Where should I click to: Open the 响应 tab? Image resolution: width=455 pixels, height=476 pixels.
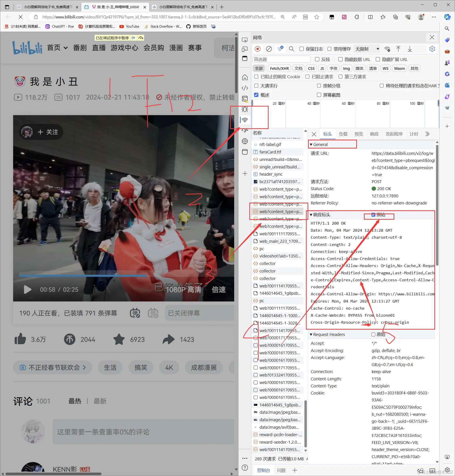click(x=374, y=134)
